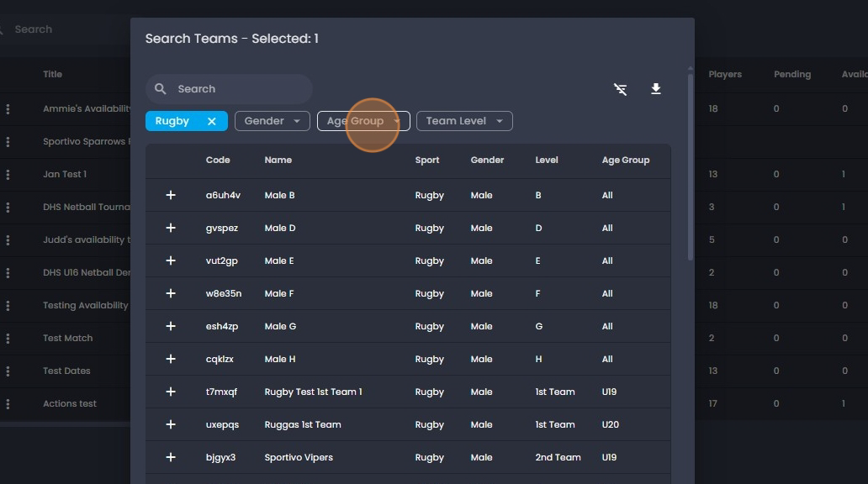Click the Players column header in background

tap(725, 74)
